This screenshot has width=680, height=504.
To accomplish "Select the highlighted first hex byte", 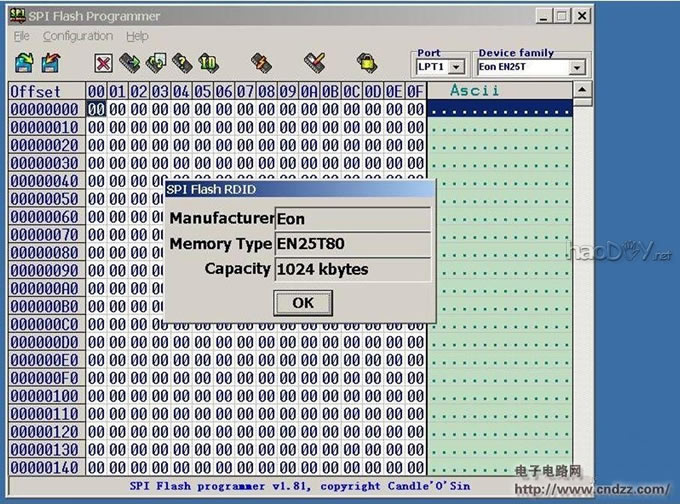I will (97, 109).
